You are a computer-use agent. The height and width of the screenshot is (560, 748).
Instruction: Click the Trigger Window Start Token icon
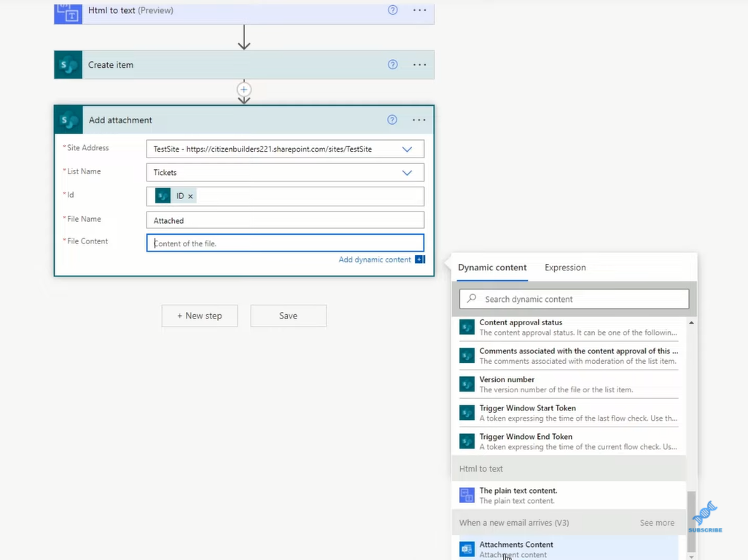coord(467,413)
